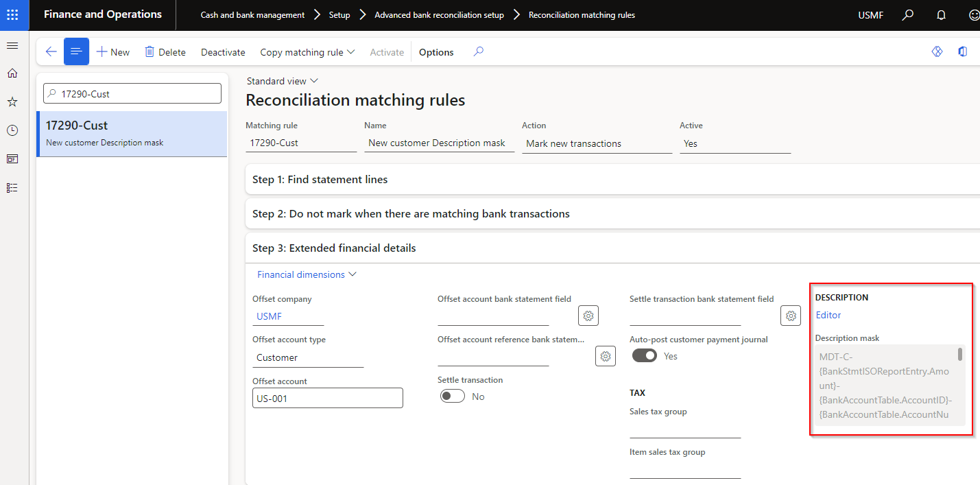Image resolution: width=980 pixels, height=485 pixels.
Task: Open notifications via the bell icon
Action: [941, 14]
